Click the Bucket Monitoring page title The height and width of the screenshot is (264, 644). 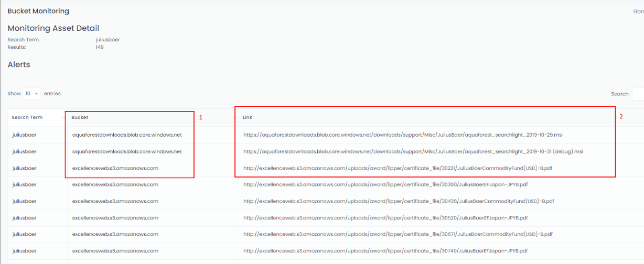point(38,11)
